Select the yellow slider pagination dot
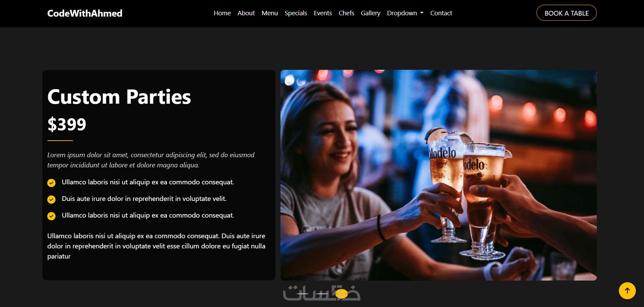 coord(341,294)
